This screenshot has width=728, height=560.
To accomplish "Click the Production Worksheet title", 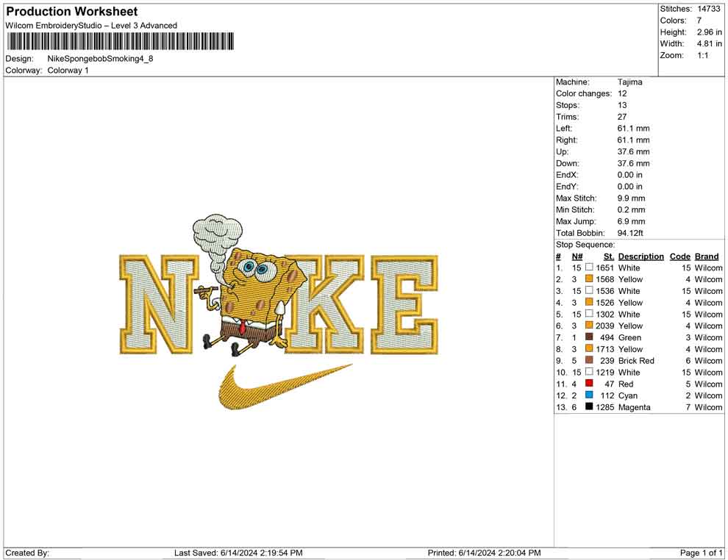I will tap(72, 12).
